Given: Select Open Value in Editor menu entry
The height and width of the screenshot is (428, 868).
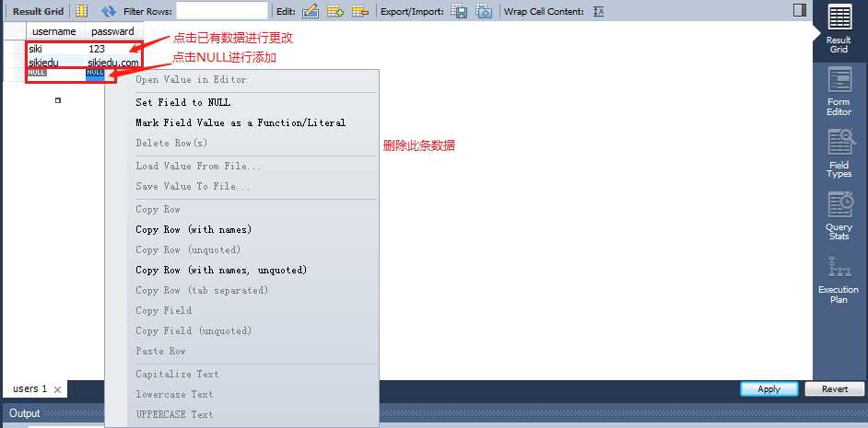Looking at the screenshot, I should pyautogui.click(x=191, y=79).
